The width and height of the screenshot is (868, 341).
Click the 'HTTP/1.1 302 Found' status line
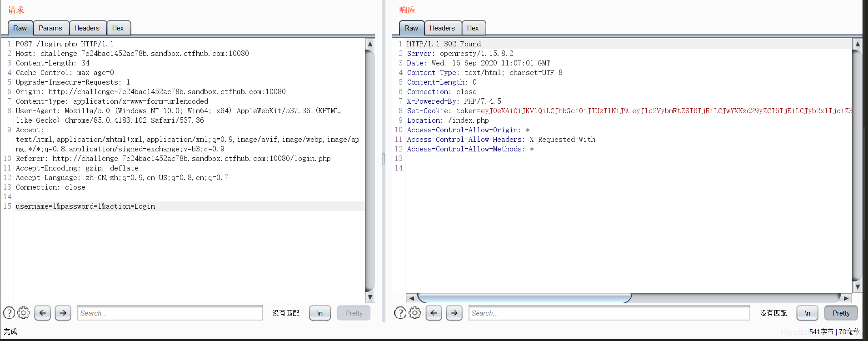pyautogui.click(x=444, y=44)
